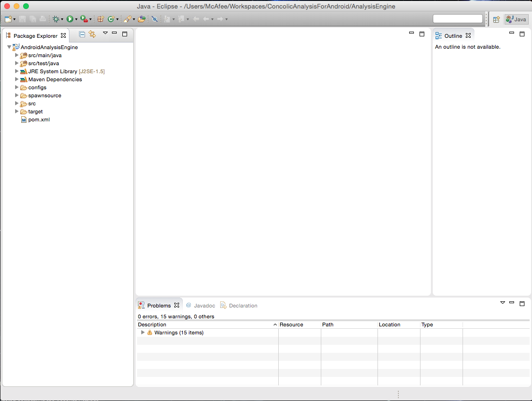Close the Problems view tab
The height and width of the screenshot is (401, 532).
176,305
